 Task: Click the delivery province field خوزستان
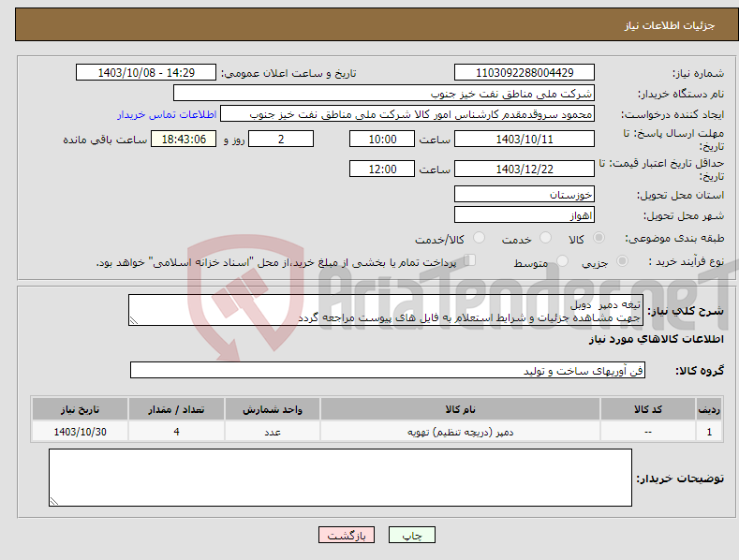[525, 194]
